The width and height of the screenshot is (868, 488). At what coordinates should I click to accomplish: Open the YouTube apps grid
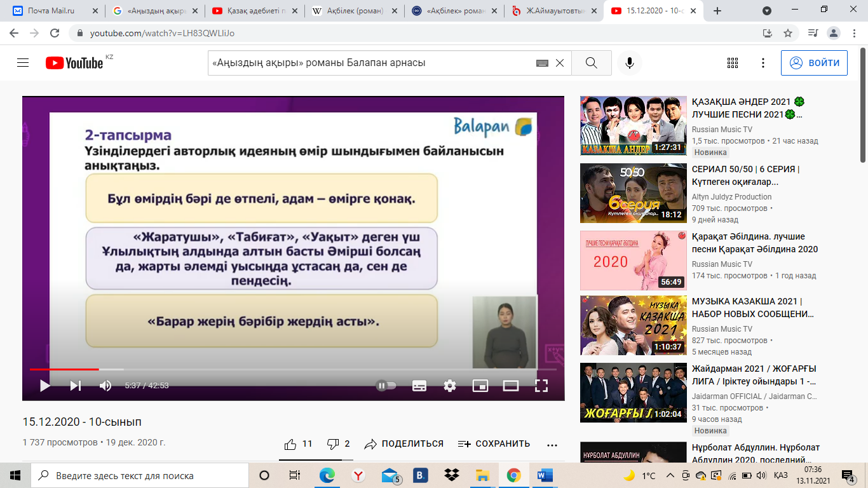tap(733, 63)
